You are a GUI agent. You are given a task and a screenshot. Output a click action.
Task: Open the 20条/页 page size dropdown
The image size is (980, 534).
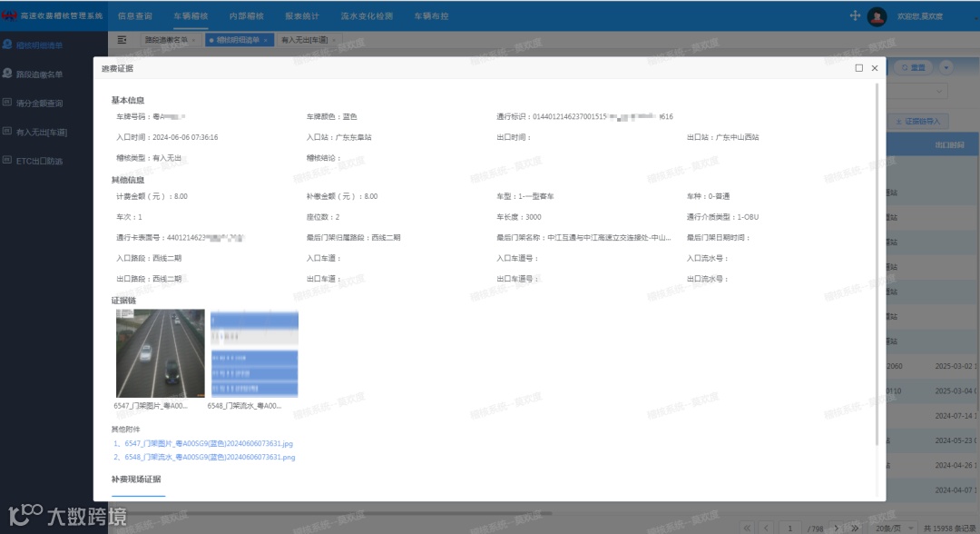tap(895, 529)
